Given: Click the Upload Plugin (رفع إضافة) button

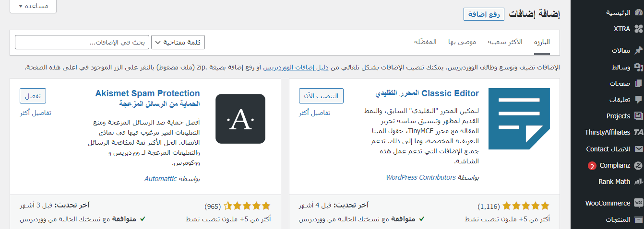Looking at the screenshot, I should [x=484, y=14].
